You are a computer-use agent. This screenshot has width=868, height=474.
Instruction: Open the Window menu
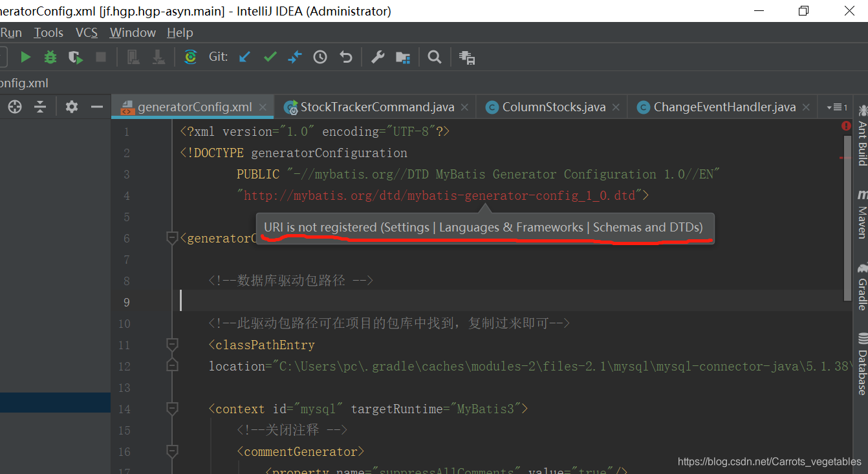tap(133, 32)
